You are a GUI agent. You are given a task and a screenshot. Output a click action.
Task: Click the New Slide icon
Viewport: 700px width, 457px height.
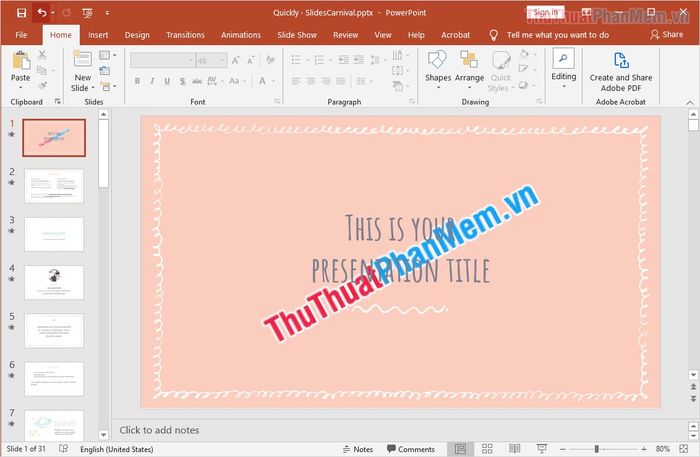click(x=83, y=60)
